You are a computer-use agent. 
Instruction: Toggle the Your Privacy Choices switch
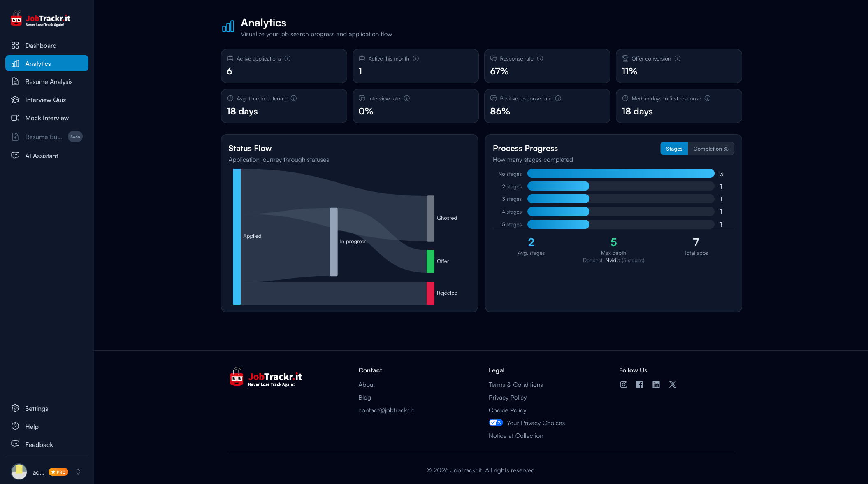(x=496, y=422)
